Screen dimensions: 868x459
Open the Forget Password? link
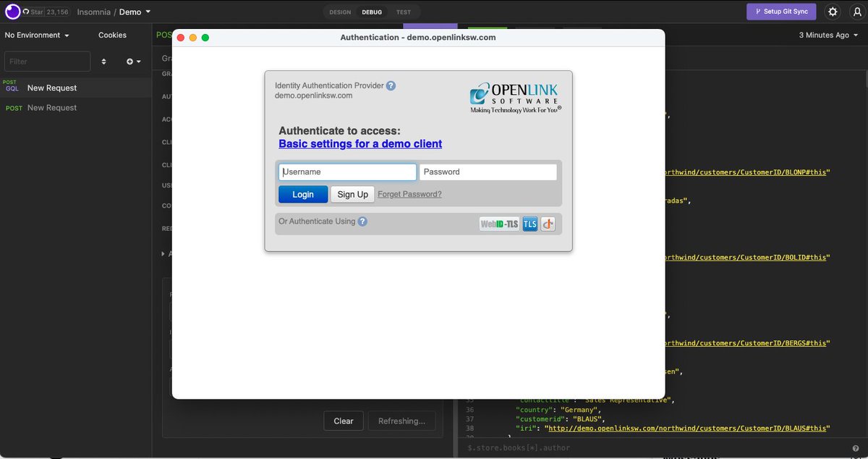pyautogui.click(x=409, y=194)
